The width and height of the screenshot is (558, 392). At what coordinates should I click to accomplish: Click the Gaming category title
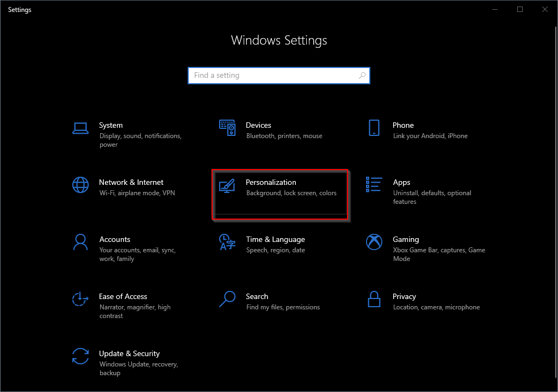click(406, 239)
